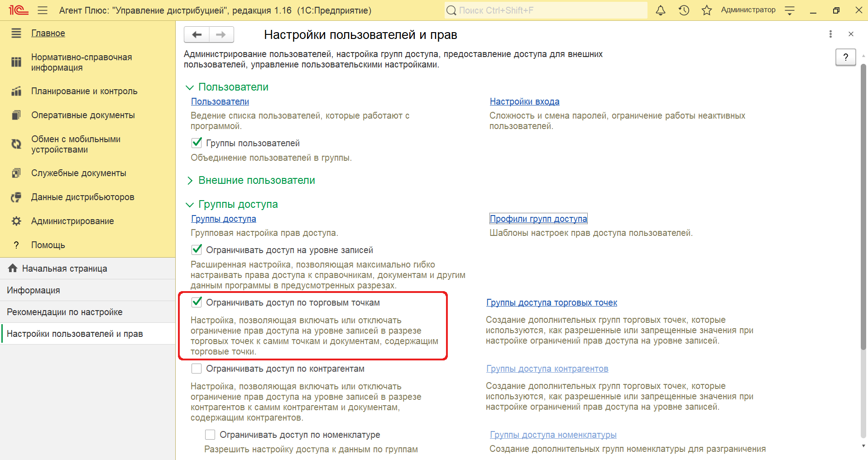This screenshot has width=868, height=460.
Task: Click the Обмен с мобильными устройствами sync icon
Action: tap(16, 144)
